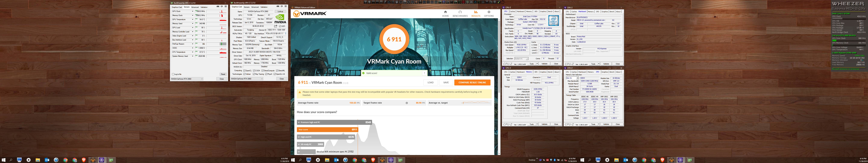This screenshot has width=868, height=163.
Task: Toggle the Vulkan checkbox
Action: [x=245, y=74]
